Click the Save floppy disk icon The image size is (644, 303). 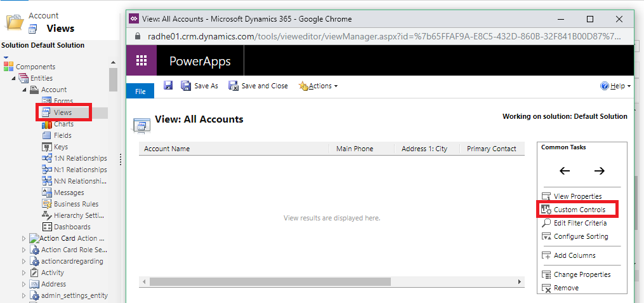click(168, 86)
